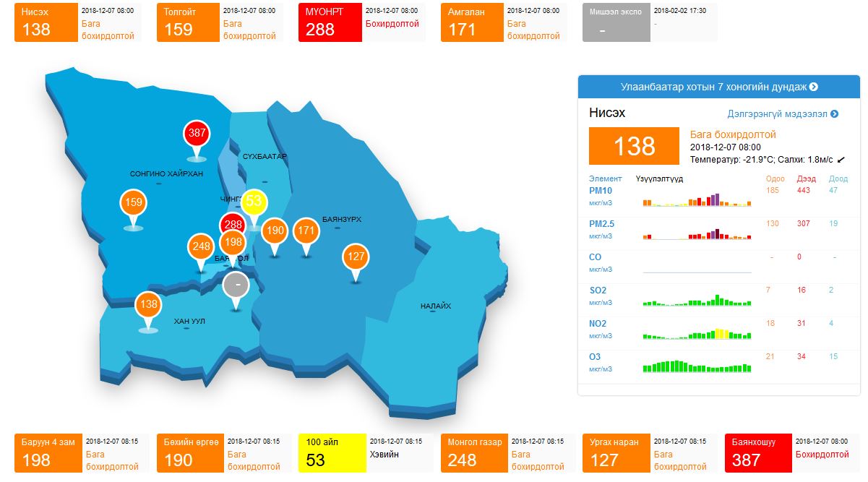Screen dimensions: 868x482
Task: Click the orange 171 map pin
Action: coord(306,231)
